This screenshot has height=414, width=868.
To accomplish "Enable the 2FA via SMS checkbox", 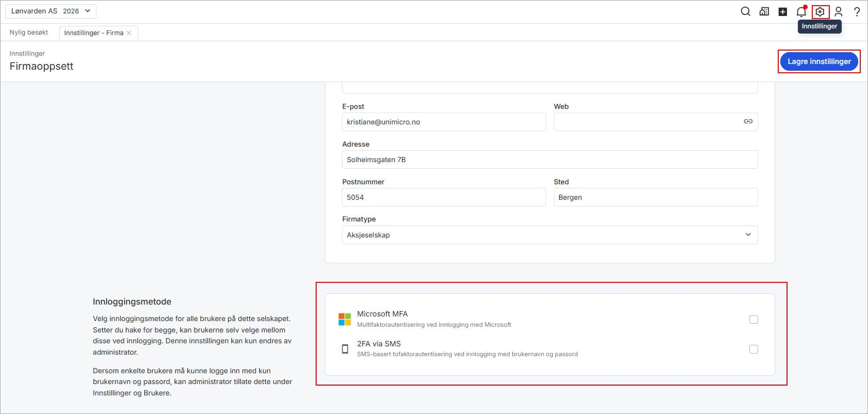I will pyautogui.click(x=754, y=349).
